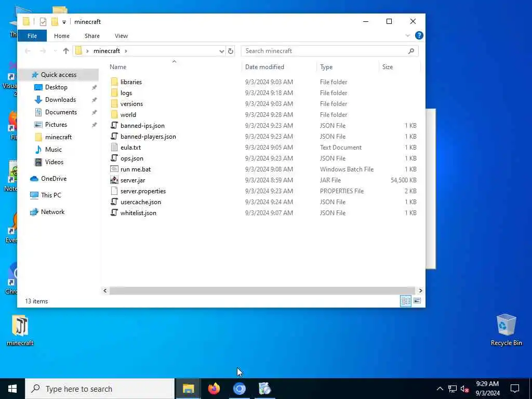This screenshot has width=532, height=399.
Task: Refresh the minecraft folder view
Action: tap(231, 51)
